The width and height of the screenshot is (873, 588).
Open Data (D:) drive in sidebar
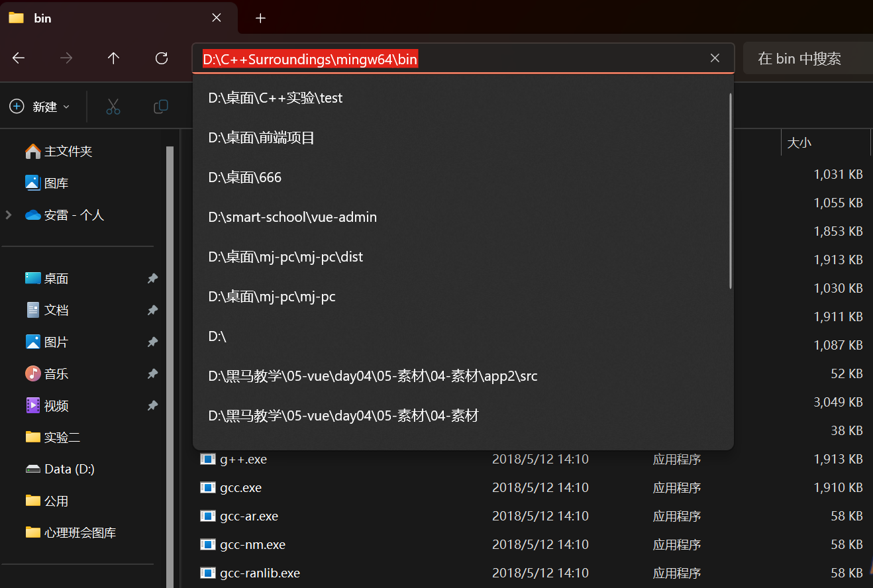(60, 469)
